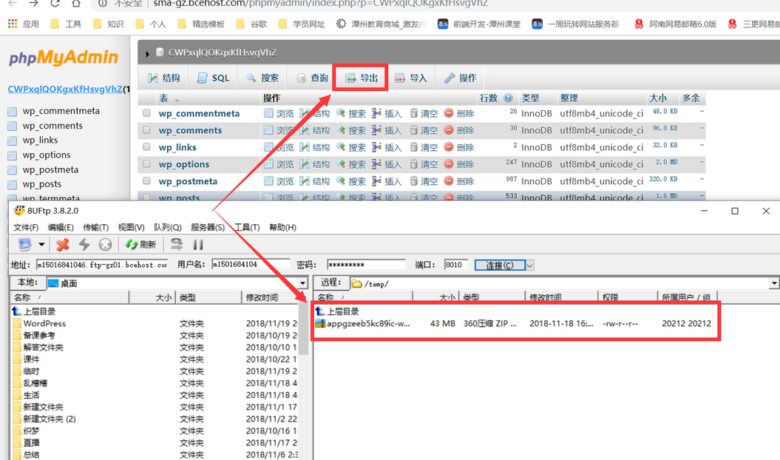780x460 pixels.
Task: Open the 学员网址 bookmarks folder
Action: click(x=302, y=24)
